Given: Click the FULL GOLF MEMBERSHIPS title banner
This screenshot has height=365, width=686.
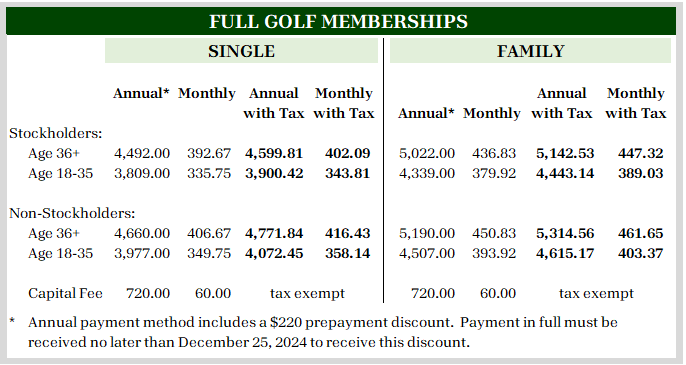Looking at the screenshot, I should point(340,21).
